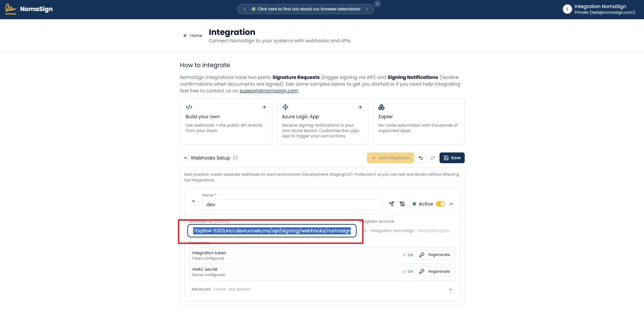
Task: Click Add Integration button
Action: pos(390,158)
